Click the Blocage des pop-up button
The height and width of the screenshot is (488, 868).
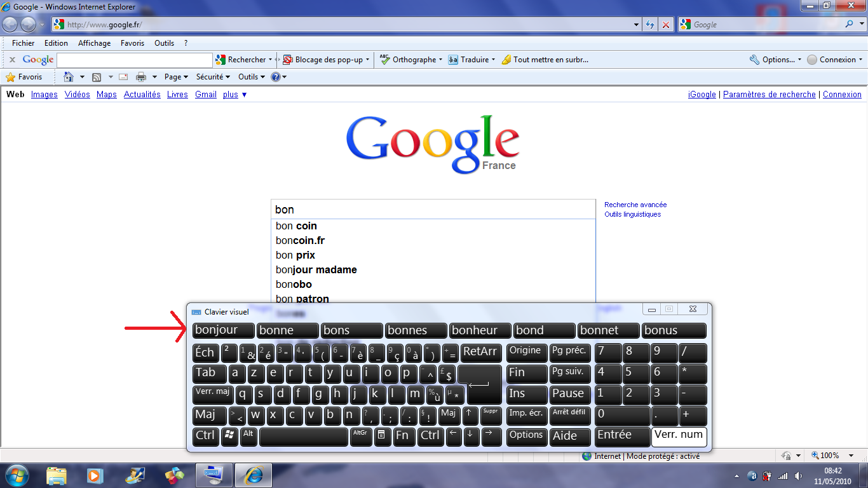pyautogui.click(x=326, y=60)
